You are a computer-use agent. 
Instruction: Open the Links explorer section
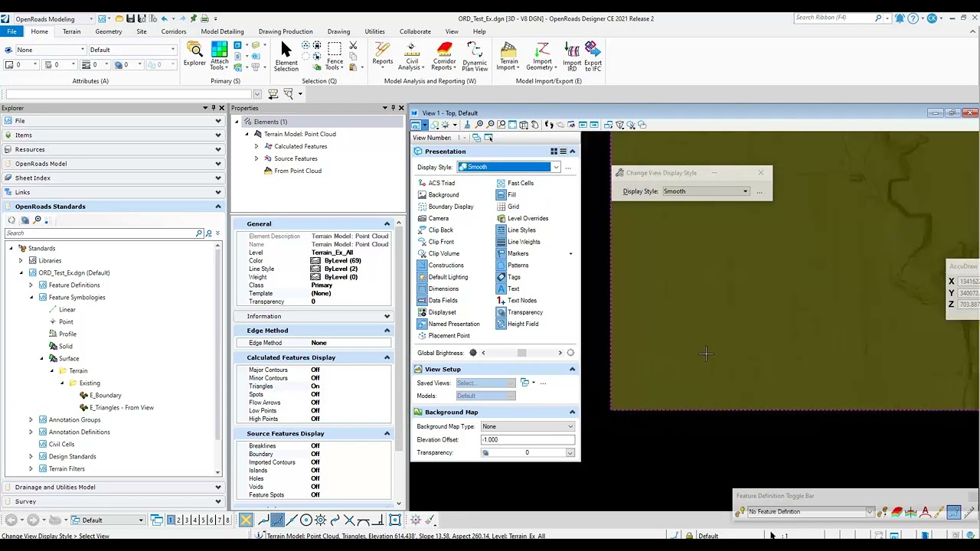pos(112,192)
